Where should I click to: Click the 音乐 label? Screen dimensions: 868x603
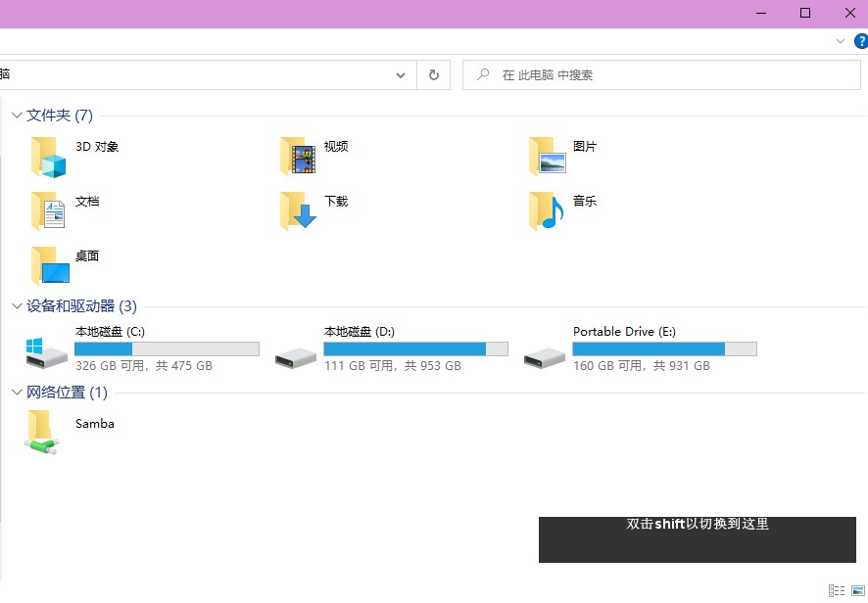[x=585, y=202]
